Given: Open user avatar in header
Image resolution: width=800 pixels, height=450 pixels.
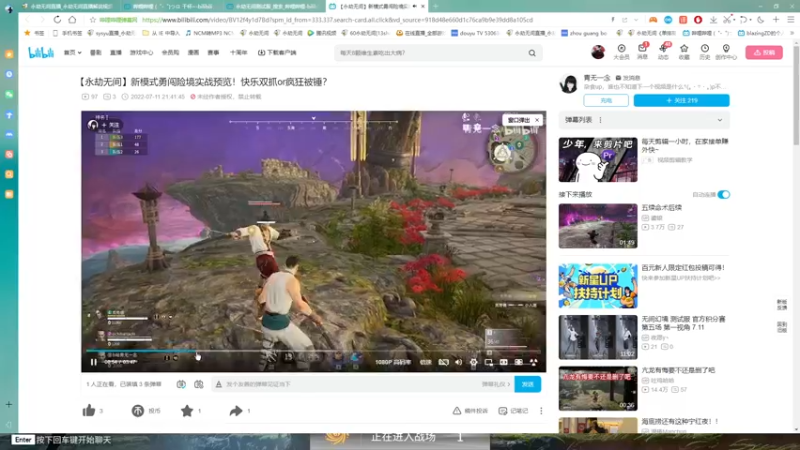Looking at the screenshot, I should click(x=598, y=52).
